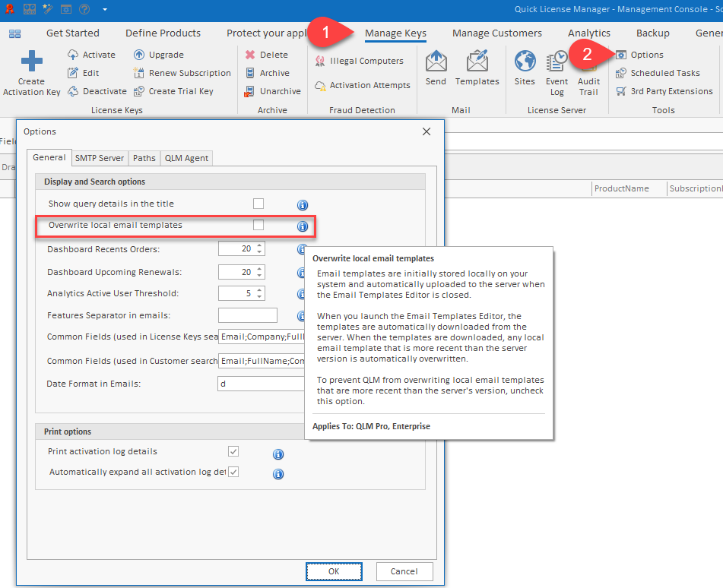Click the red Delete icon
723x588 pixels.
(x=250, y=55)
